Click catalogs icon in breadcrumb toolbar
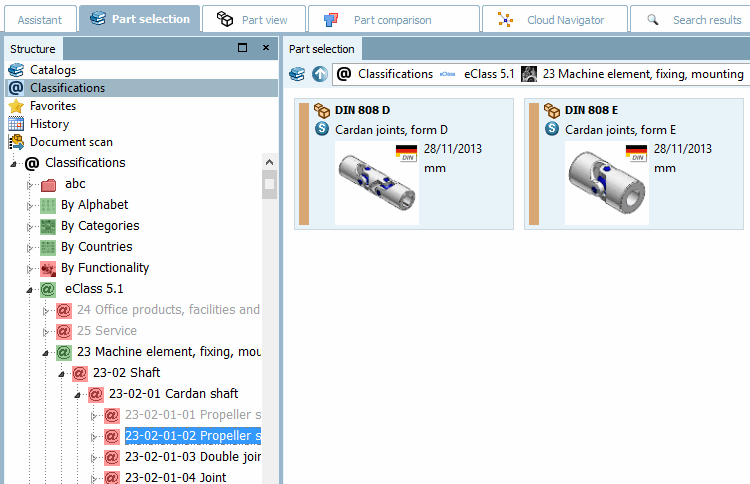Image resolution: width=750 pixels, height=484 pixels. 297,74
